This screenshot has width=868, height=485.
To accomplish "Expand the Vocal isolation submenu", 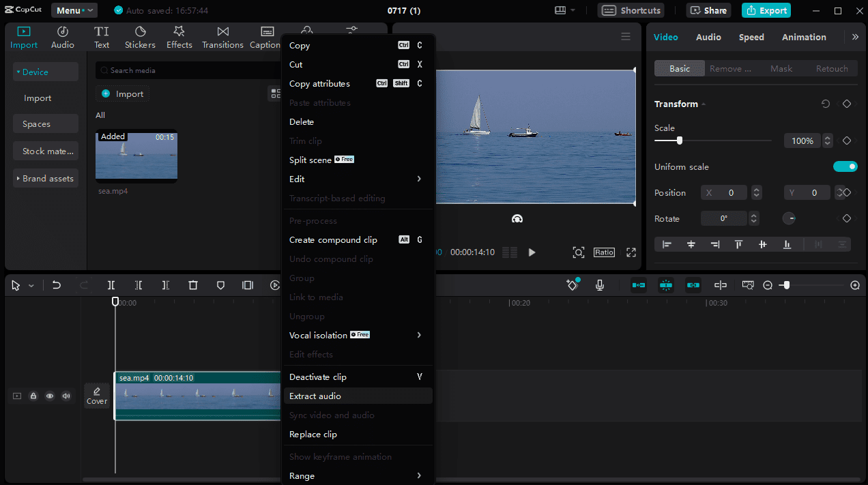I will point(419,335).
